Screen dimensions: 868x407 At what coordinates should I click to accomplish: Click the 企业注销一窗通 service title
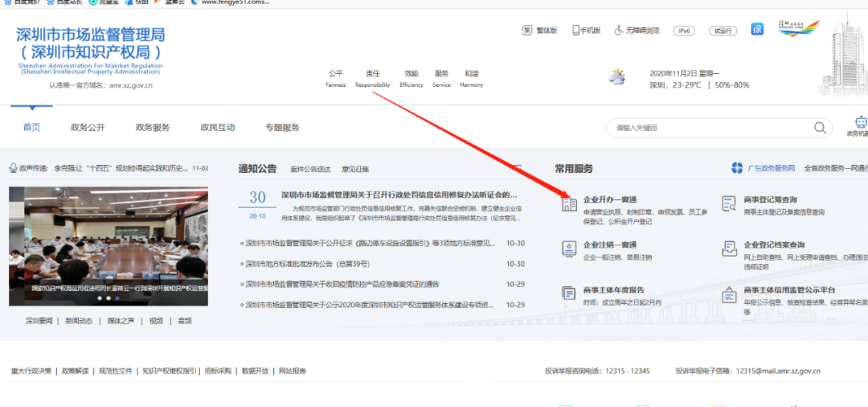[610, 245]
